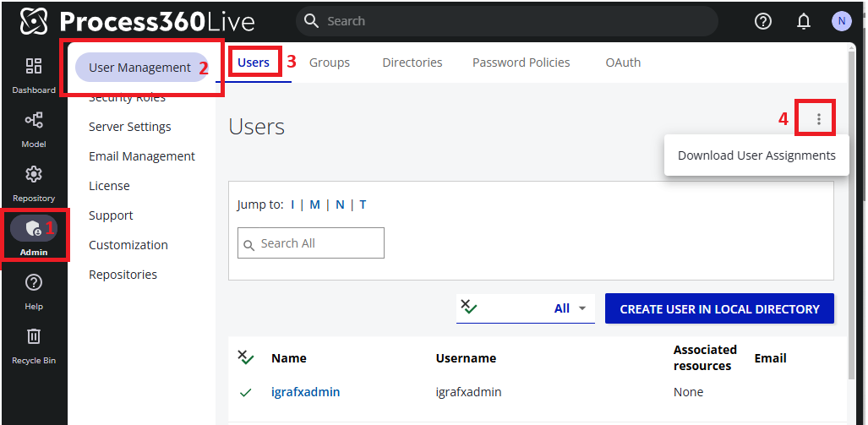The height and width of the screenshot is (425, 868).
Task: Open the igrafxadmin user link
Action: pyautogui.click(x=305, y=392)
